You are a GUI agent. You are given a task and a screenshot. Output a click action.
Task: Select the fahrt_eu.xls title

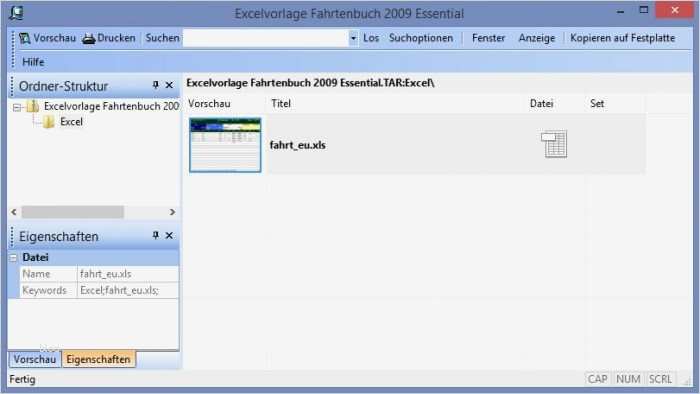298,145
